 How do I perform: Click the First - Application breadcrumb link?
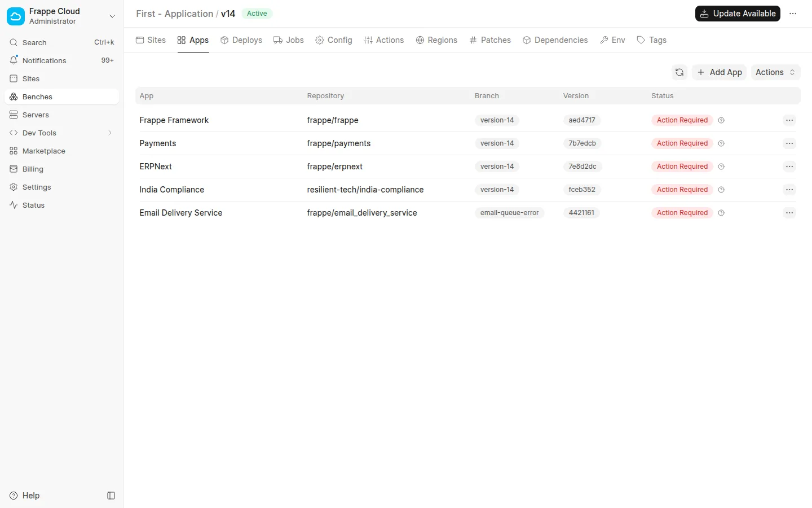click(x=174, y=14)
